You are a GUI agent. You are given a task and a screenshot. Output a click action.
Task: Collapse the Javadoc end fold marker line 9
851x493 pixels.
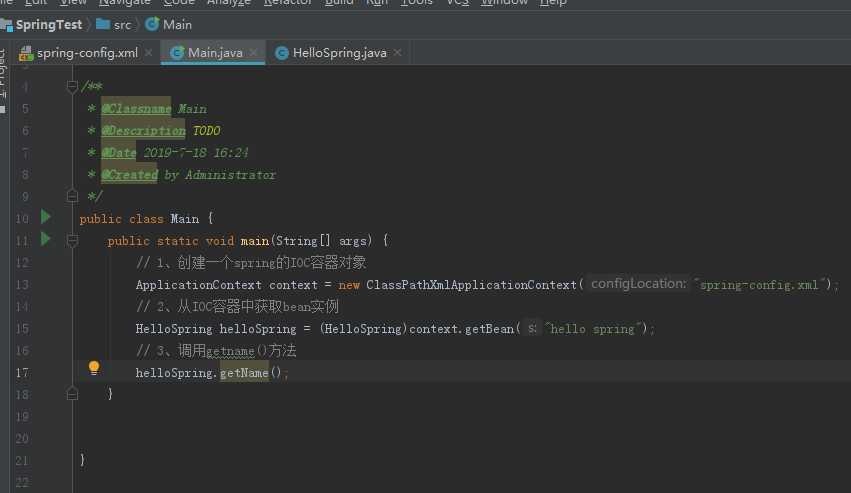[x=72, y=195]
